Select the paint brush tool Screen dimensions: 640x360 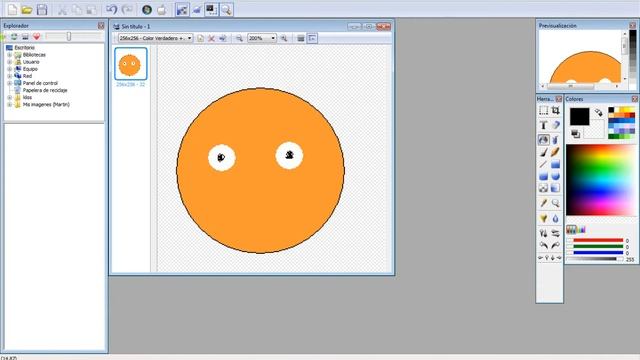click(543, 152)
